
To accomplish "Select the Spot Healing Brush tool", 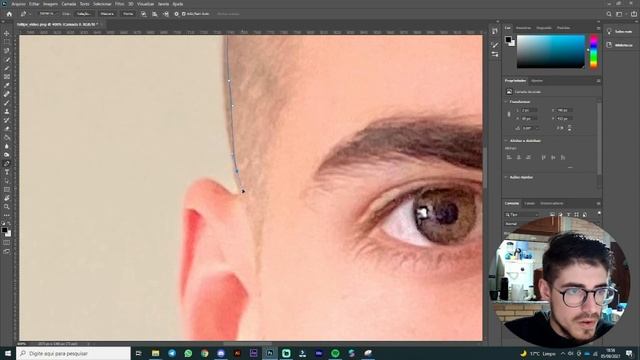I will point(7,94).
